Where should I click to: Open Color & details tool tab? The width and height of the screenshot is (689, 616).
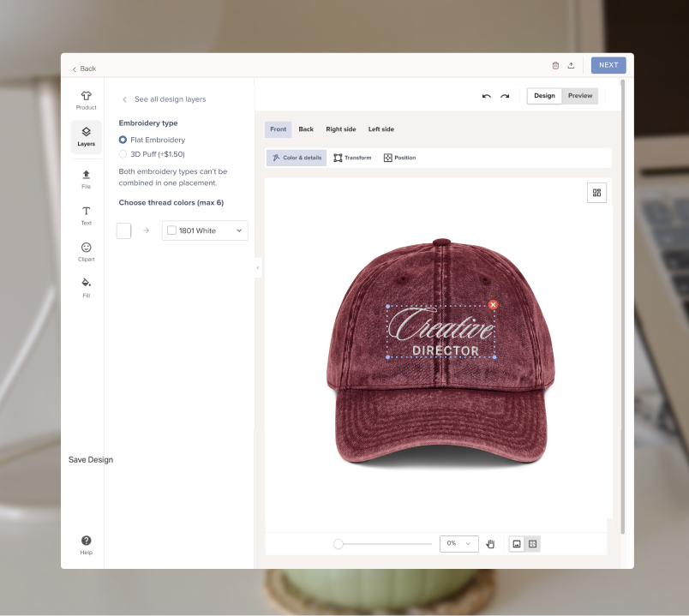click(x=297, y=158)
